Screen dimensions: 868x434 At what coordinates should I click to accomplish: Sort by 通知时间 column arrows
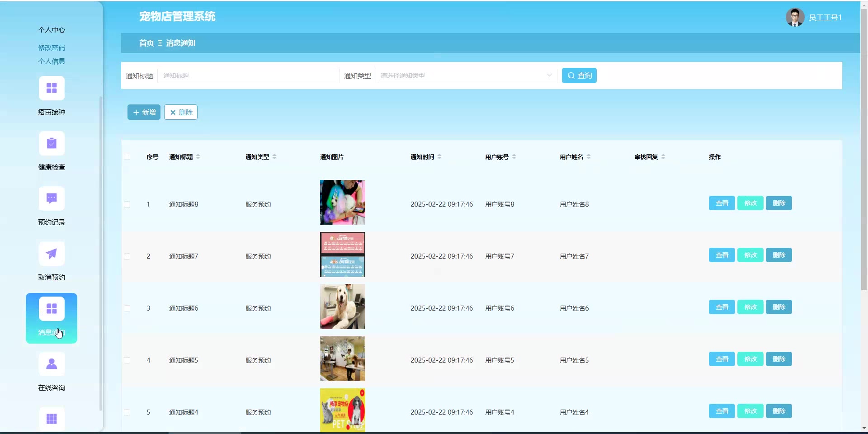coord(439,157)
